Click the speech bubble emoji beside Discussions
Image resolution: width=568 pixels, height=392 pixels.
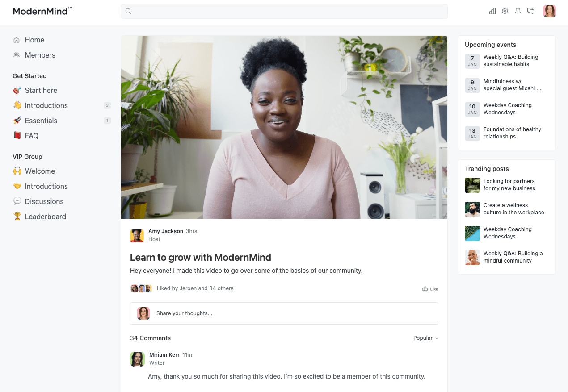[x=17, y=201]
